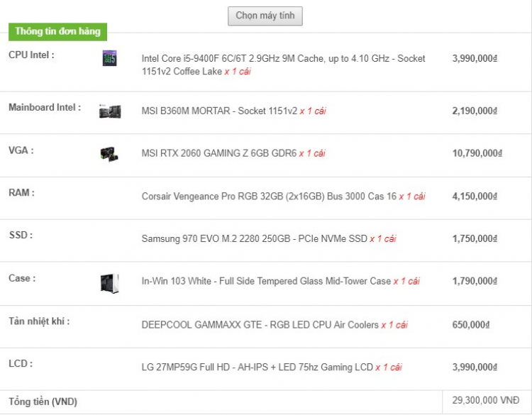Select the Tổng tiền (VND) label

[x=43, y=402]
